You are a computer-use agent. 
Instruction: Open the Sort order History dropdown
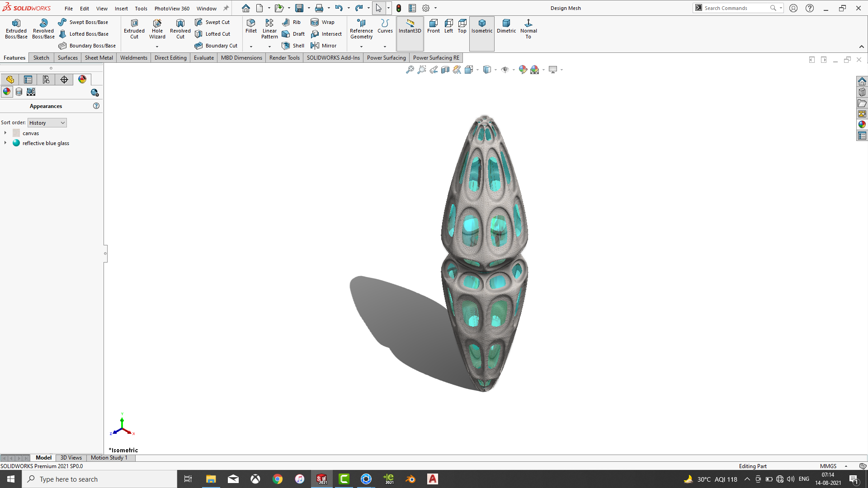(x=47, y=123)
